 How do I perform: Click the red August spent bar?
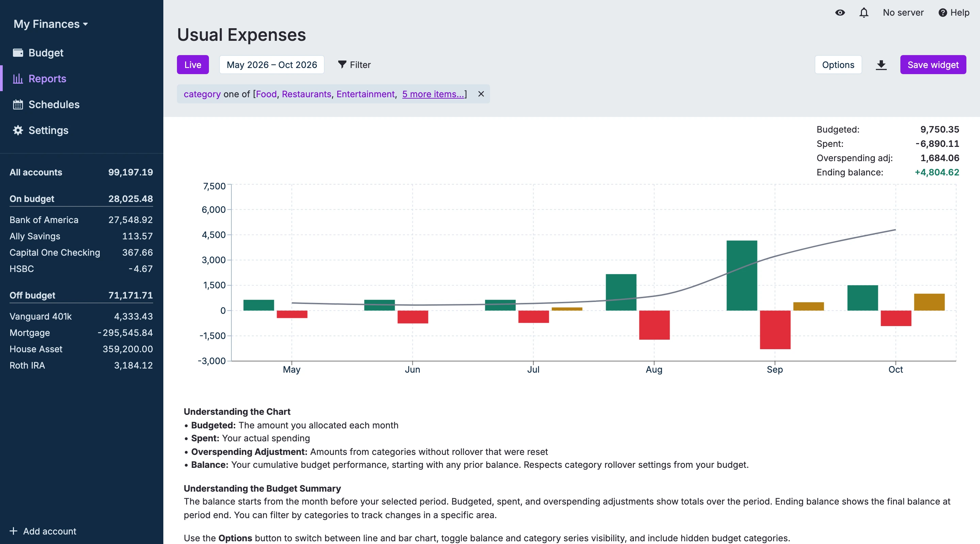[654, 325]
